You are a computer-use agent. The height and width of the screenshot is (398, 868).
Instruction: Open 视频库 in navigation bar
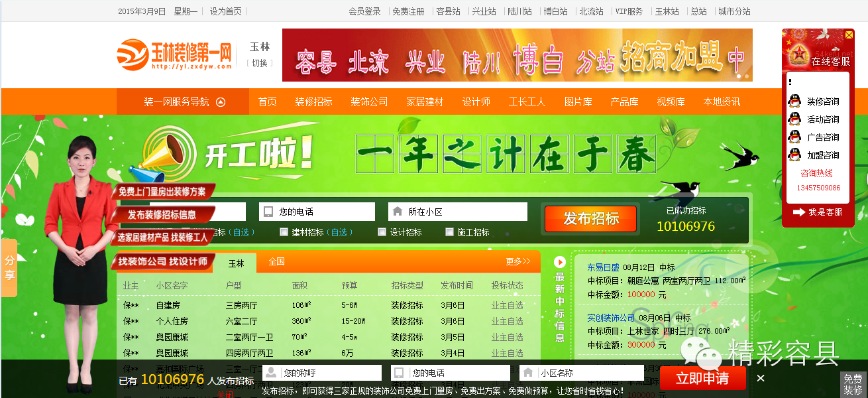pos(671,102)
